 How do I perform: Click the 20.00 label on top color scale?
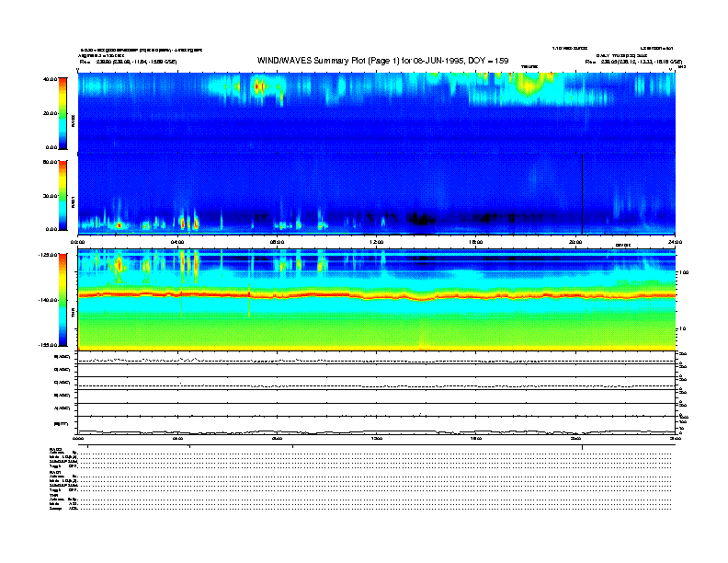coord(50,113)
